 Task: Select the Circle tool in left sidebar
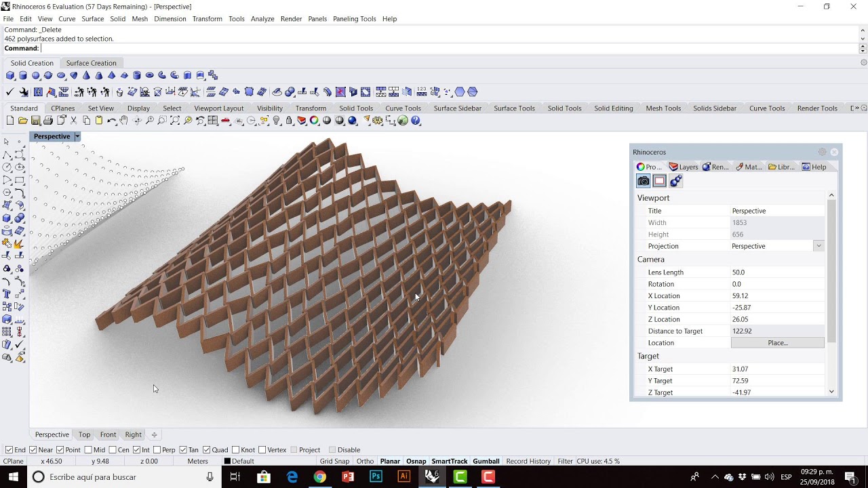[x=7, y=167]
